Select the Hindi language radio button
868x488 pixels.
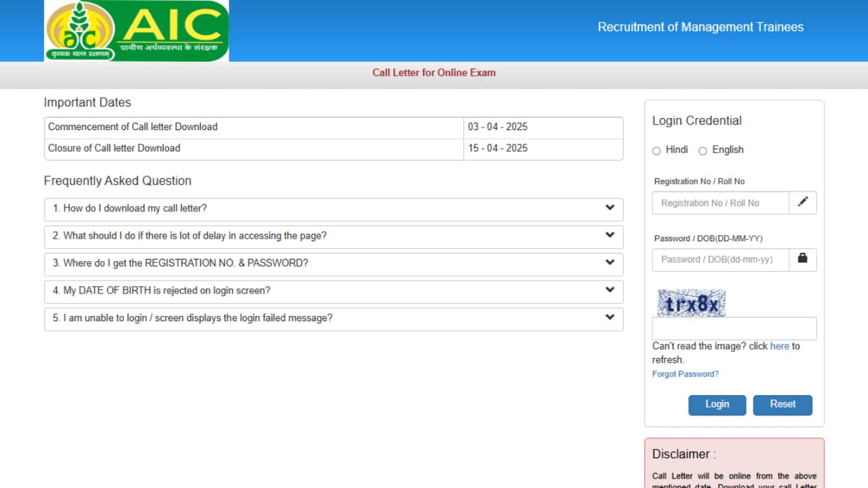[x=656, y=150]
